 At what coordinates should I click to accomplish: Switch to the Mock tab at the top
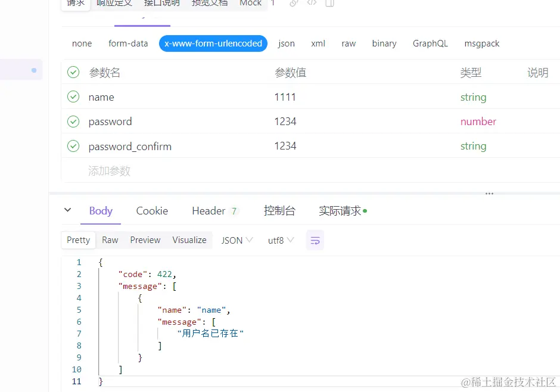[x=251, y=3]
